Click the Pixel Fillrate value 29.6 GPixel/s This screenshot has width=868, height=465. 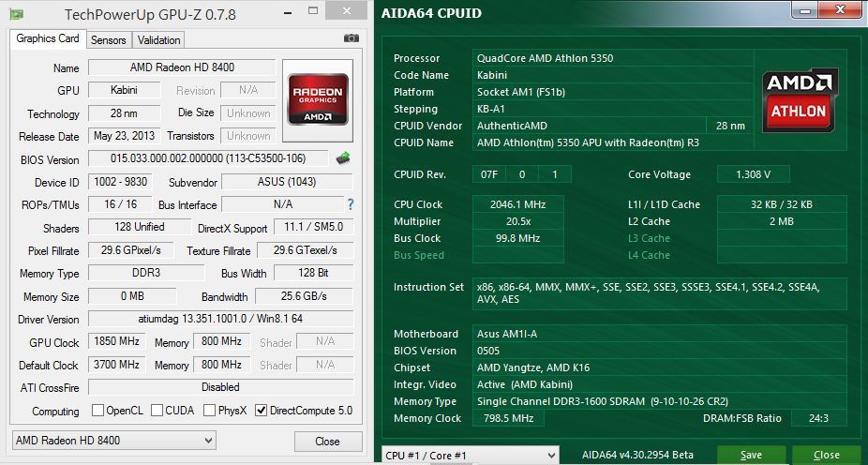click(130, 250)
